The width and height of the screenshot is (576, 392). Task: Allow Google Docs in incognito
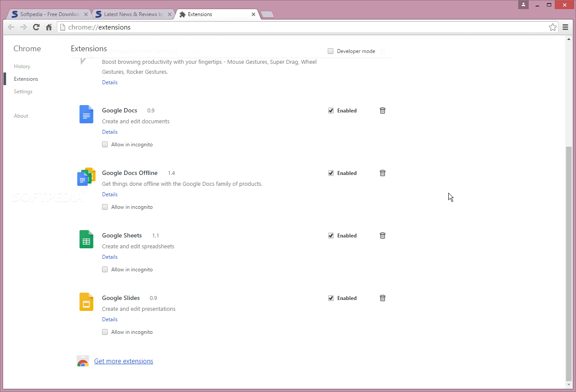105,144
